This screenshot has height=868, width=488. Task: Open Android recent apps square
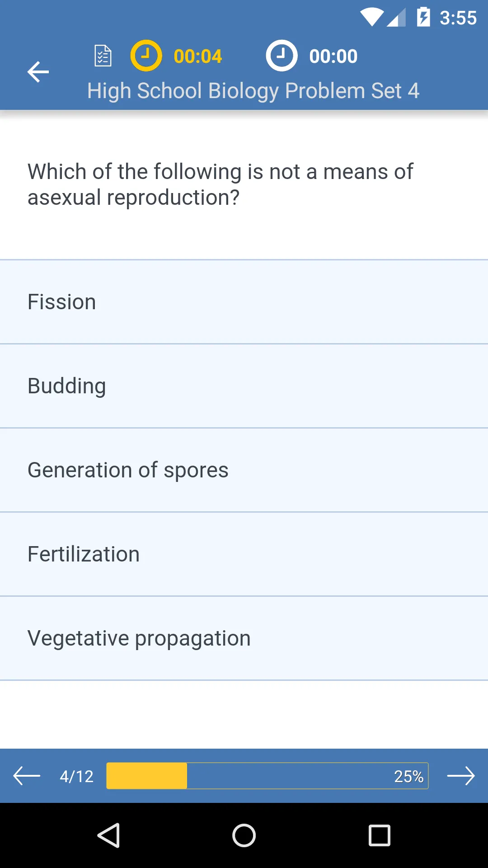pyautogui.click(x=380, y=835)
